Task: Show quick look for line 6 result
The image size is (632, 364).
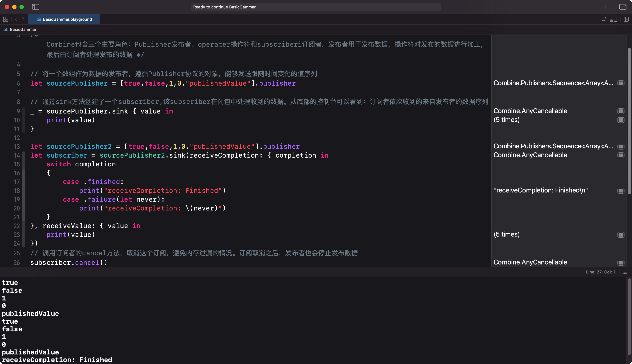Action: click(x=621, y=83)
